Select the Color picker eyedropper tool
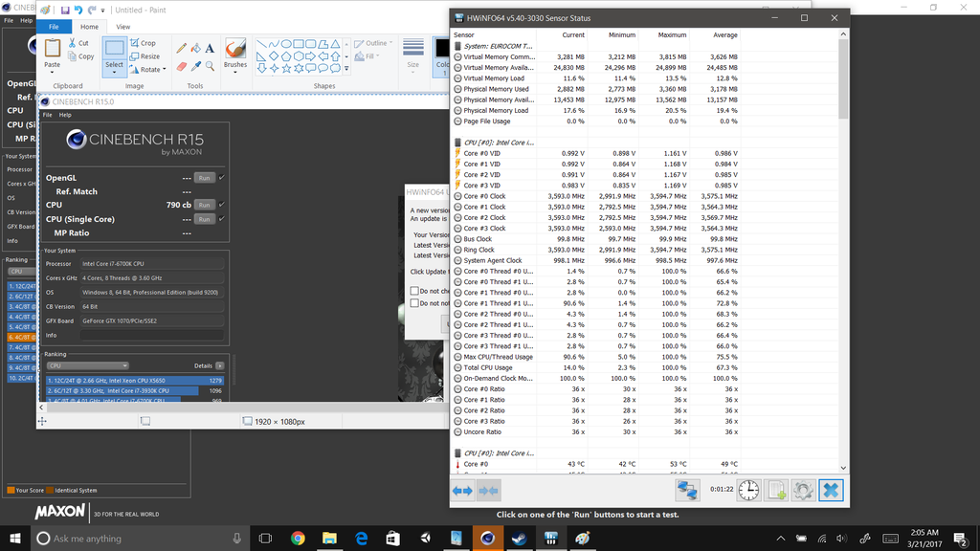The image size is (980, 551). click(195, 66)
